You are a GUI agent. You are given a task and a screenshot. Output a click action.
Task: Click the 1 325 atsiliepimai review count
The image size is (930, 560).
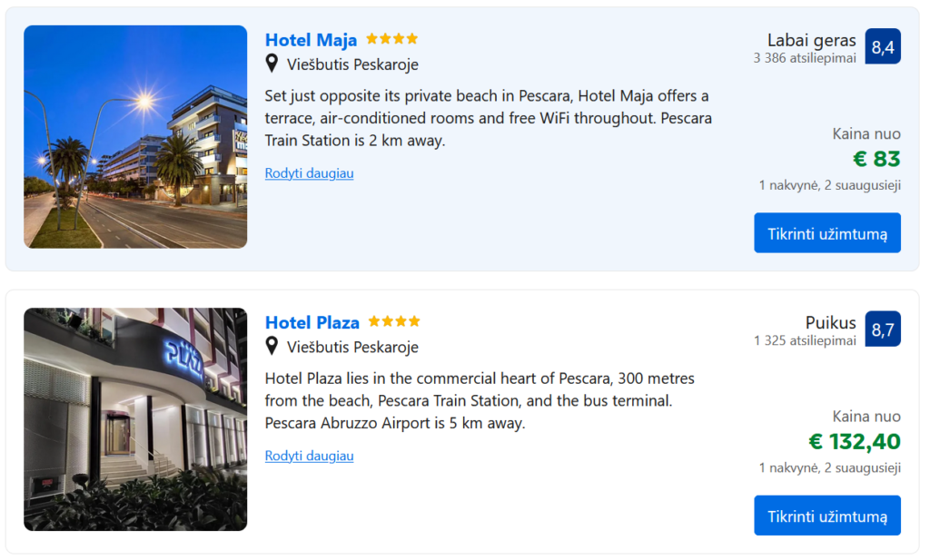(805, 340)
